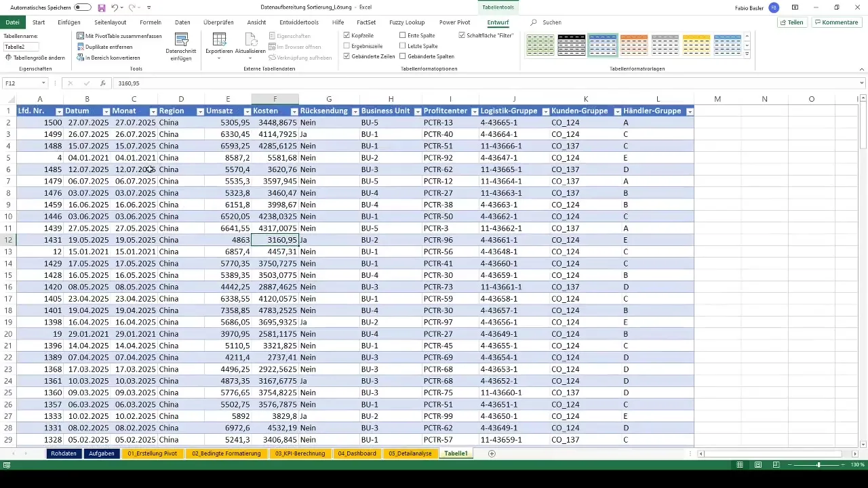Expand the formula bar
The image size is (868, 488).
862,83
